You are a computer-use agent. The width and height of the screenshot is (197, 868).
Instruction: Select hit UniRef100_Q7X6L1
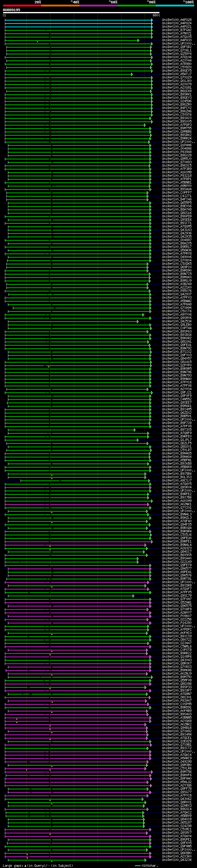(177, 50)
